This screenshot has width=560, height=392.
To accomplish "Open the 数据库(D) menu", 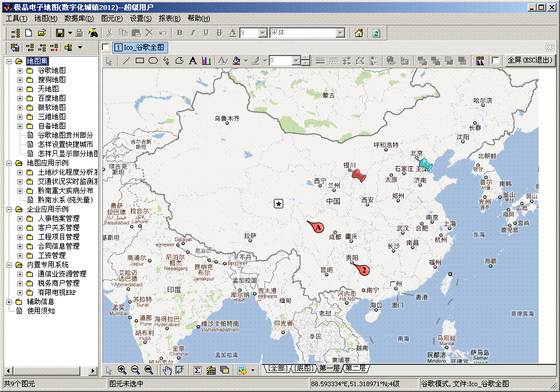I will pyautogui.click(x=79, y=19).
